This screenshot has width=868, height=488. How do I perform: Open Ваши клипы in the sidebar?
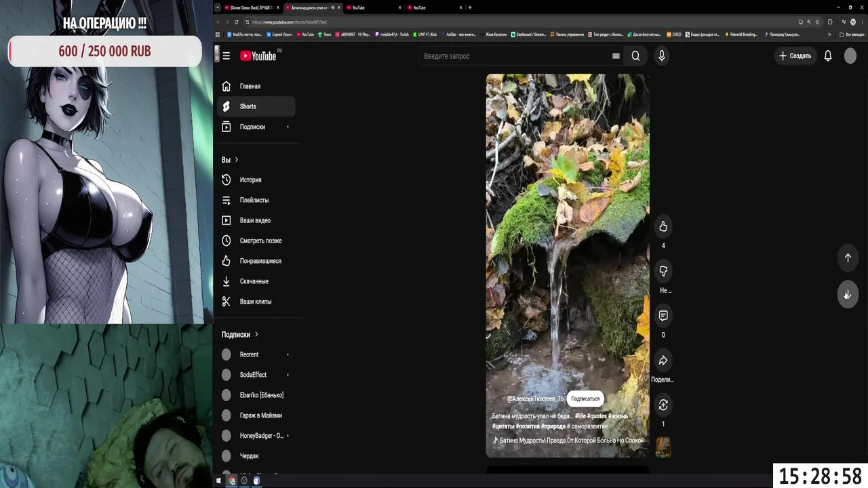coord(256,302)
